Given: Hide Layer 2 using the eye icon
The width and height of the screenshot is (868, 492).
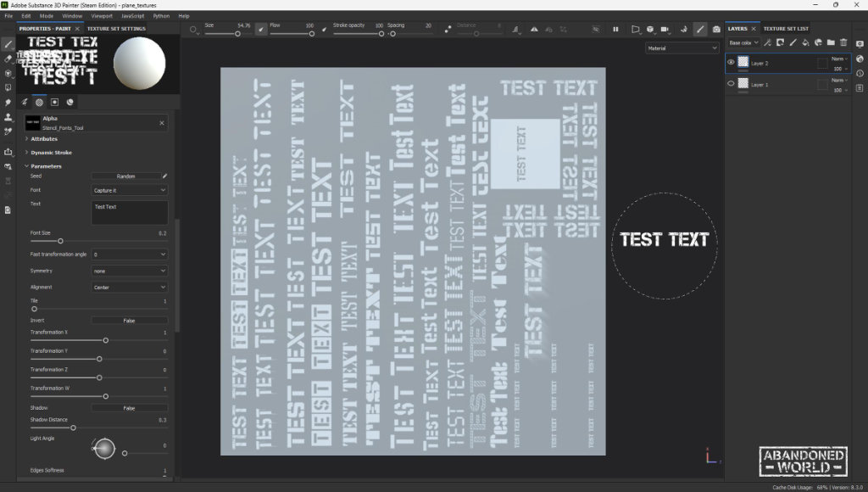Looking at the screenshot, I should (731, 63).
